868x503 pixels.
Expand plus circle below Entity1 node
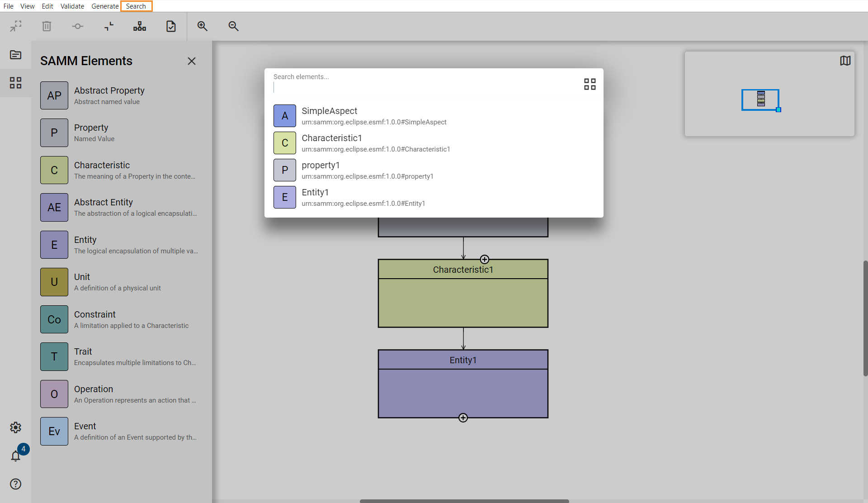click(463, 418)
